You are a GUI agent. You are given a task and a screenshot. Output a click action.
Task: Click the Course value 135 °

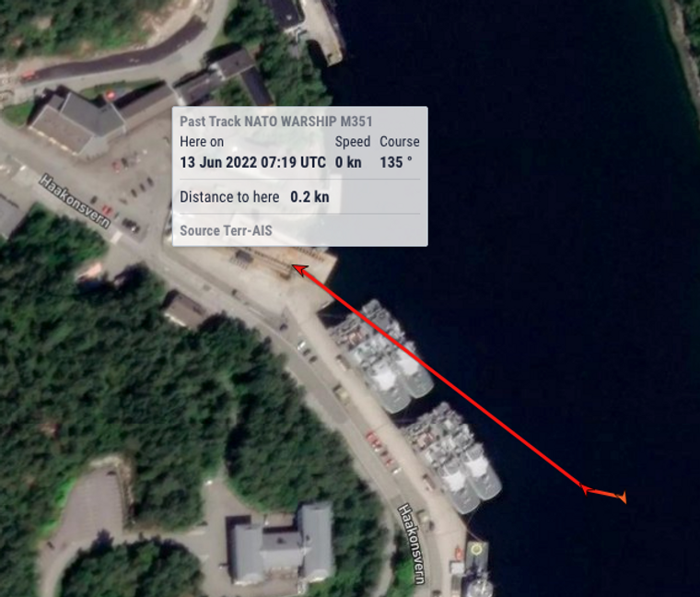tap(396, 162)
